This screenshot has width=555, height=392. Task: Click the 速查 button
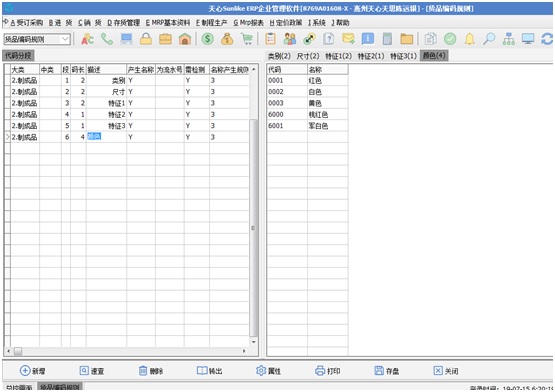pos(92,371)
